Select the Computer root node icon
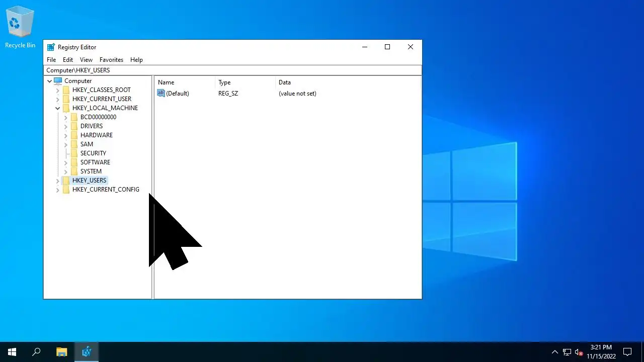The width and height of the screenshot is (644, 362). (x=58, y=81)
